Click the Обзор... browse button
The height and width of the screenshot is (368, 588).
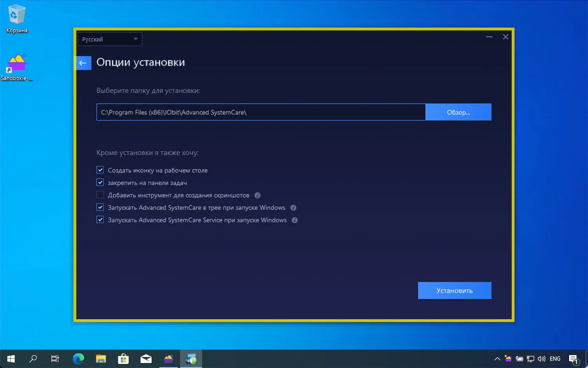coord(458,112)
